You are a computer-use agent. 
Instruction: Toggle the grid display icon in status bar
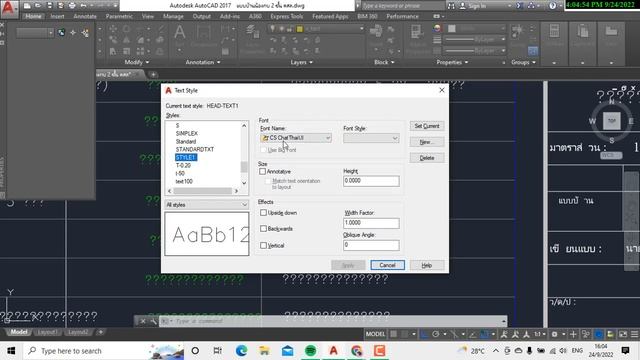(x=393, y=334)
